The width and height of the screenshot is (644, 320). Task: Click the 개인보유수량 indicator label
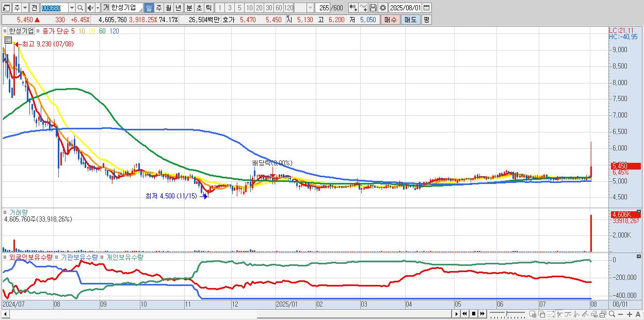pyautogui.click(x=124, y=257)
